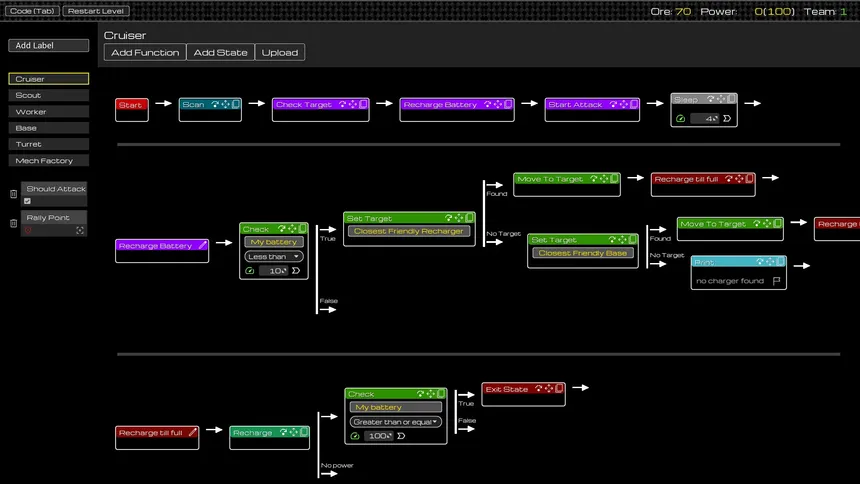Viewport: 860px width, 484px height.
Task: Click the Code (Tab) button
Action: coord(32,11)
